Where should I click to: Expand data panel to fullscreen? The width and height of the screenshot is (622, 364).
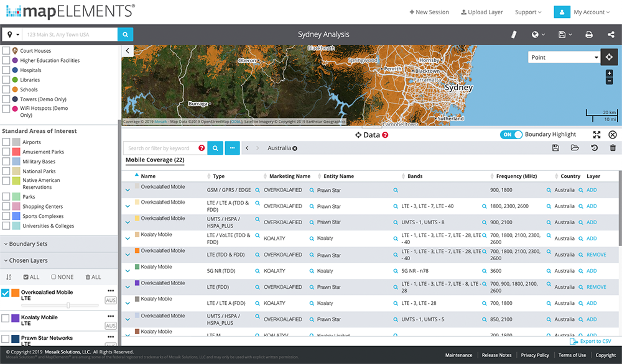[x=596, y=135]
